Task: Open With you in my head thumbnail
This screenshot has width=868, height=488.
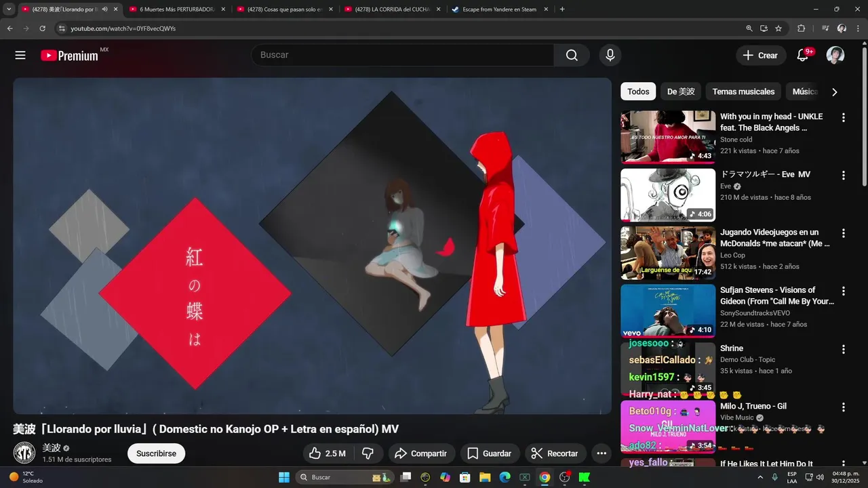Action: tap(668, 137)
